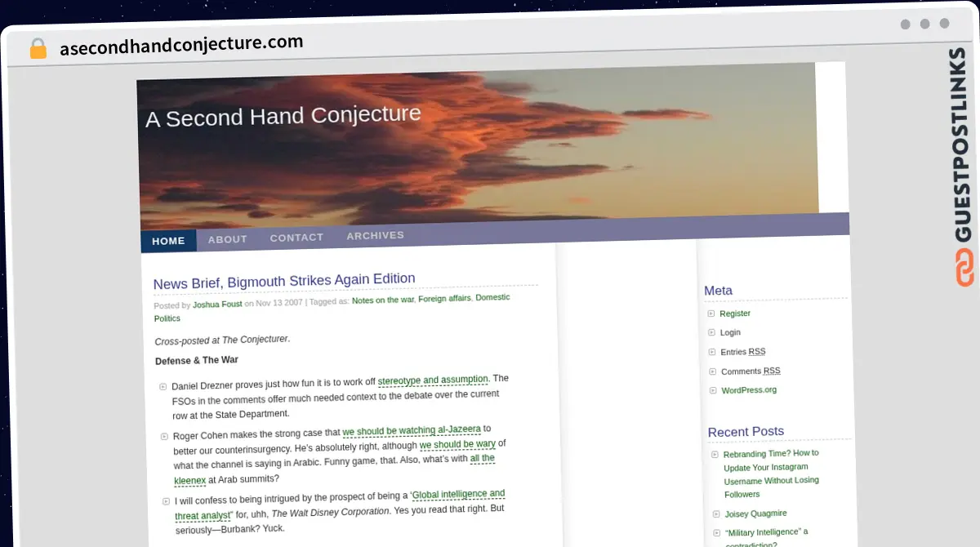The width and height of the screenshot is (980, 547).
Task: Open recent post Rebranding Time? Instagram username
Action: point(771,474)
